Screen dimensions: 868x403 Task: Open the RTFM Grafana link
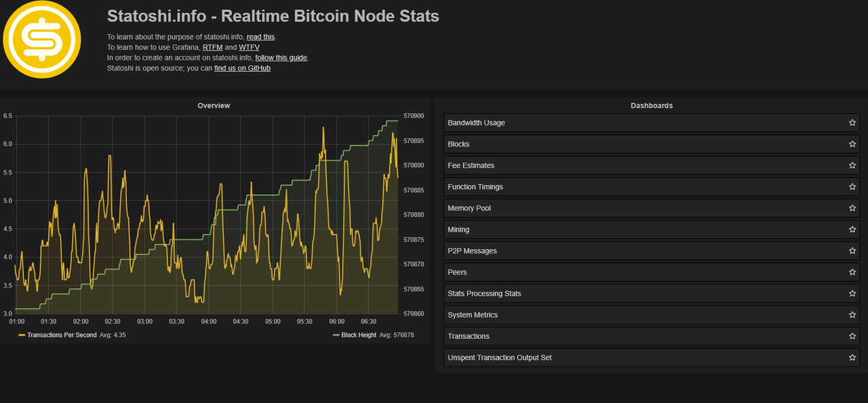coord(212,47)
